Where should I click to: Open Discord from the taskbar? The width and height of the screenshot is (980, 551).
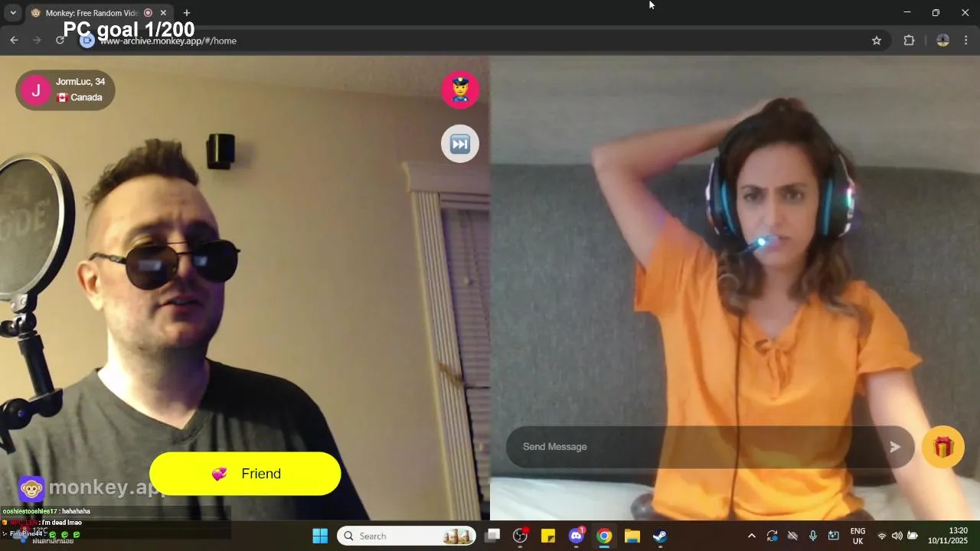[x=577, y=536]
